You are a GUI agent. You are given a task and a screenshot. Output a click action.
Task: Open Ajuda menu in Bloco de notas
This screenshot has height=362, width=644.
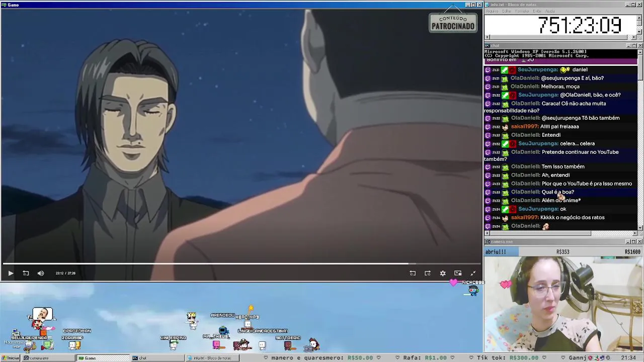[x=550, y=11]
